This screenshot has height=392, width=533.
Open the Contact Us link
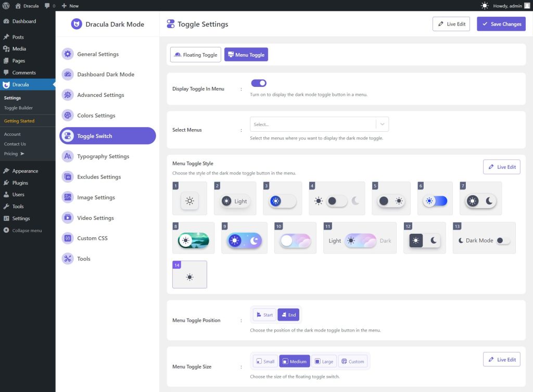tap(15, 144)
